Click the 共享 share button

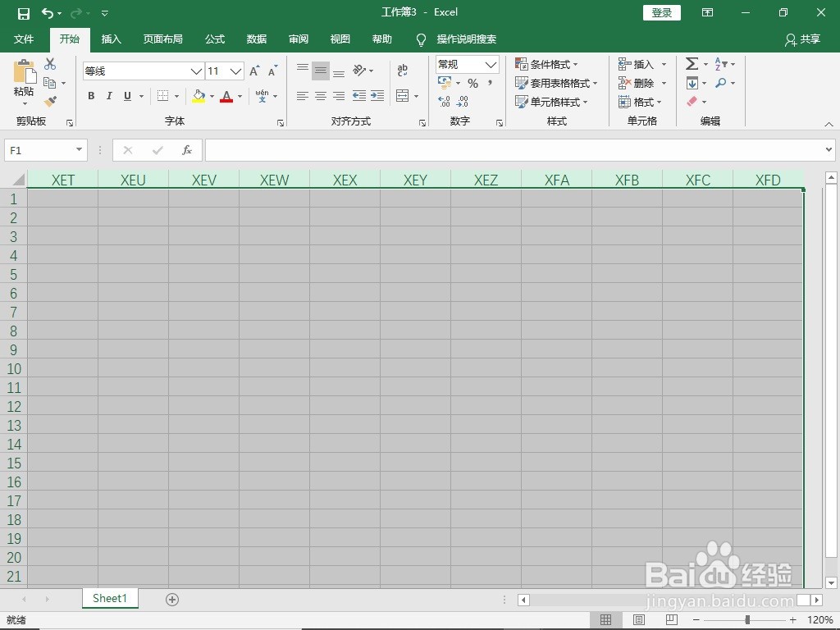[x=802, y=39]
